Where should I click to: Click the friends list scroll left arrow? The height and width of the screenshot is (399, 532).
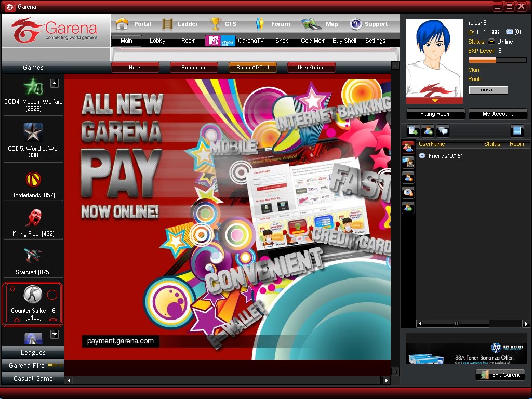click(420, 324)
